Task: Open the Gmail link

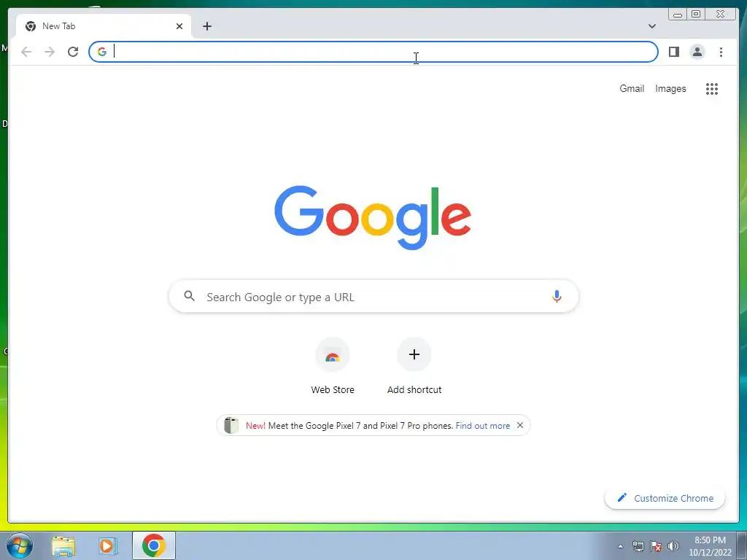Action: click(x=632, y=88)
